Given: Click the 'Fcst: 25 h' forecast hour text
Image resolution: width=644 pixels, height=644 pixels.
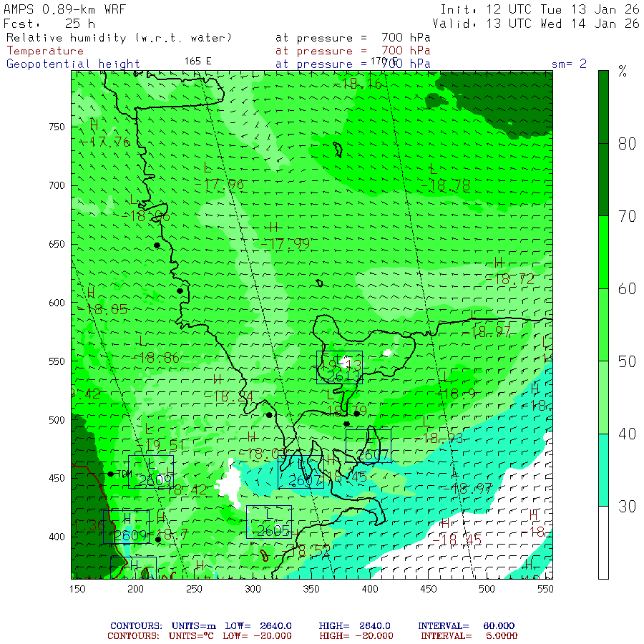Looking at the screenshot, I should [49, 24].
